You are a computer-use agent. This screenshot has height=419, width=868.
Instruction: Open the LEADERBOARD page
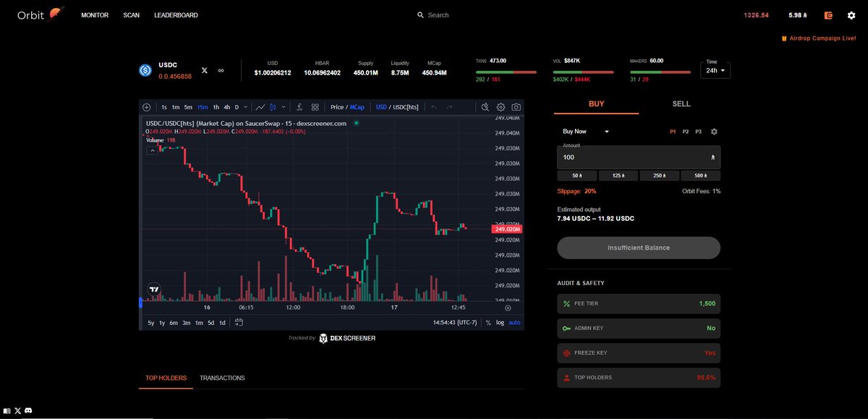176,15
